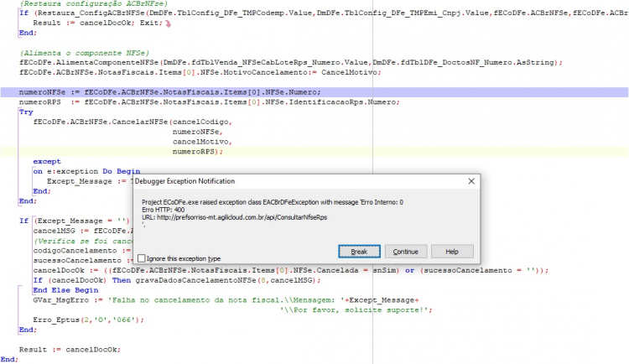Enable 'Ignore this exception type' checkbox
The width and height of the screenshot is (629, 364).
[x=141, y=258]
